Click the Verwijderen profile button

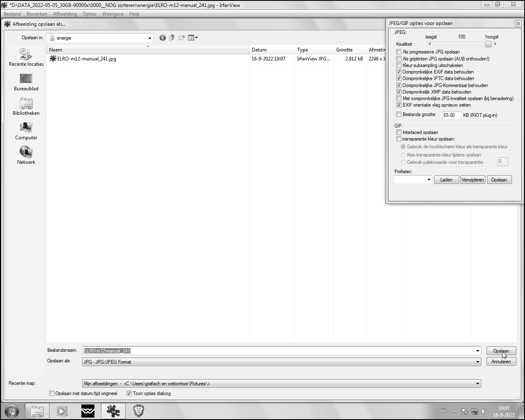coord(473,180)
